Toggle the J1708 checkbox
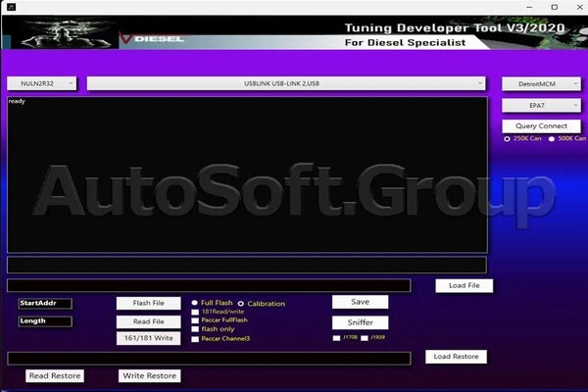 (336, 338)
